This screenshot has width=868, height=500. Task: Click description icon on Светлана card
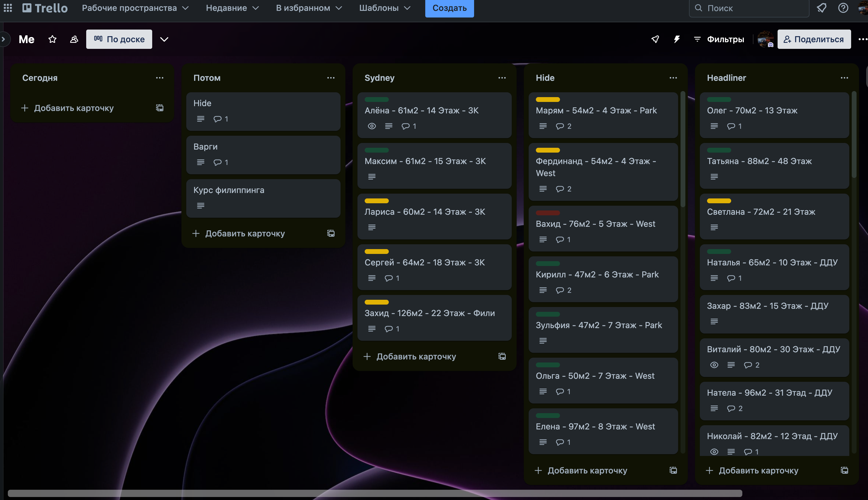click(x=714, y=228)
